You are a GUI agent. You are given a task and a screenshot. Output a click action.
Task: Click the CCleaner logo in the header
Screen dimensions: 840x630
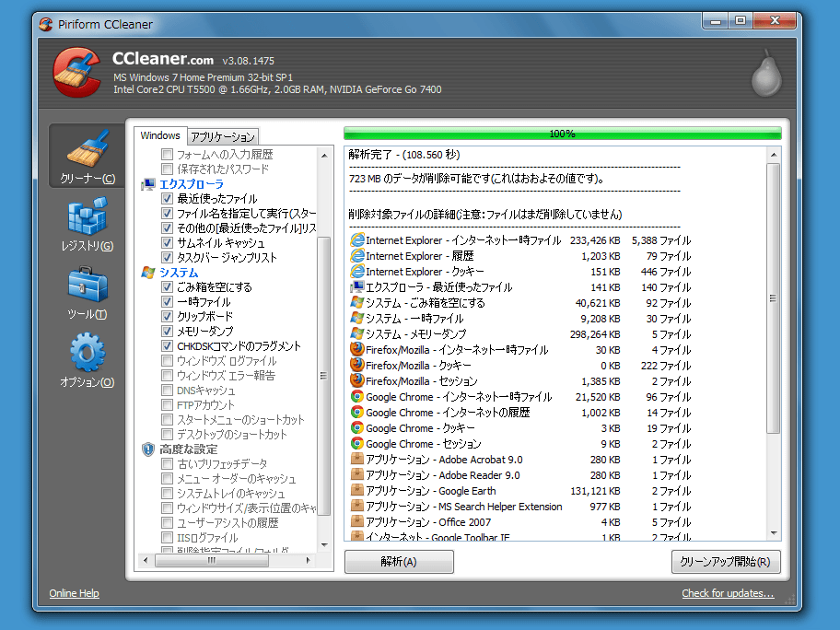(x=77, y=73)
